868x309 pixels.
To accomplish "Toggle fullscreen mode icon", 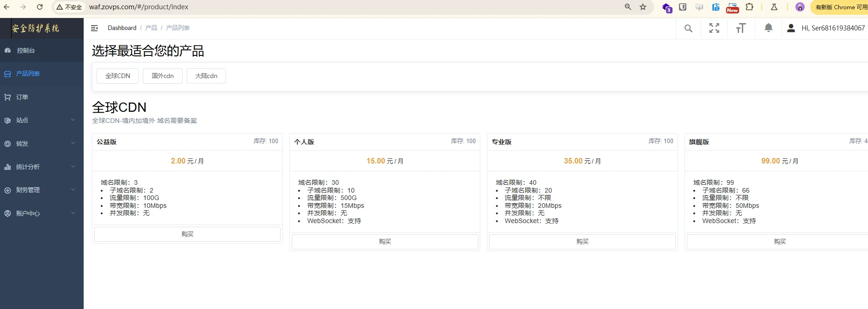I will point(714,28).
